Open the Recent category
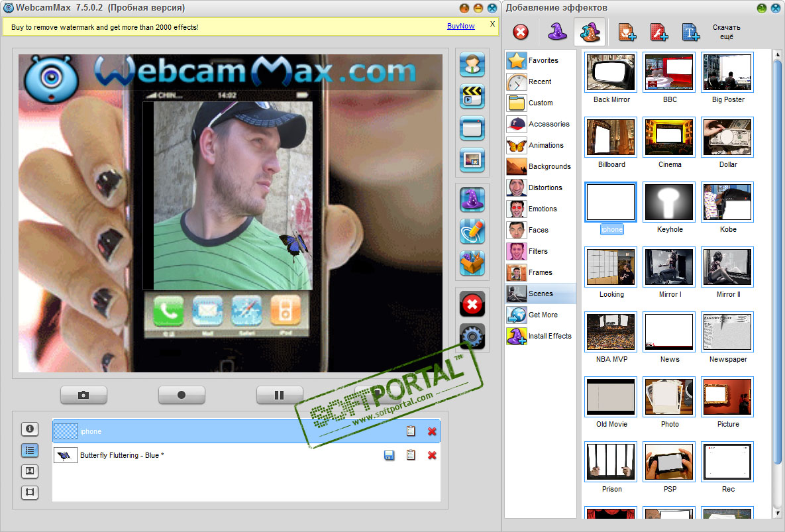 click(x=541, y=81)
